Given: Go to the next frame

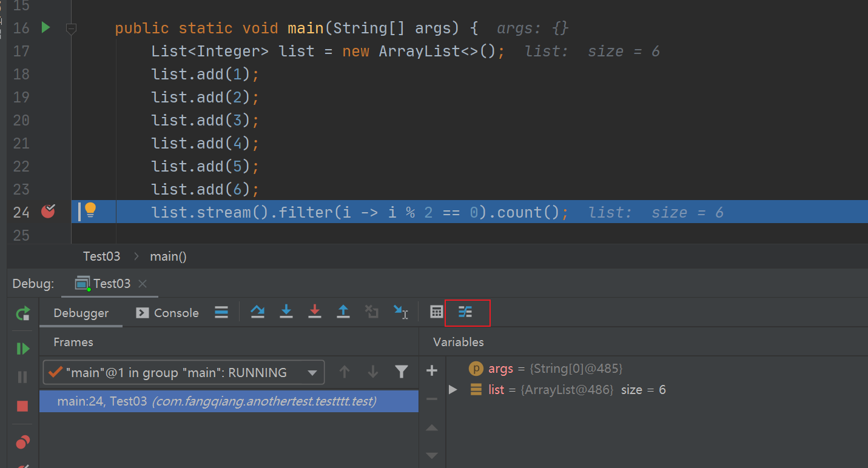Looking at the screenshot, I should (373, 372).
